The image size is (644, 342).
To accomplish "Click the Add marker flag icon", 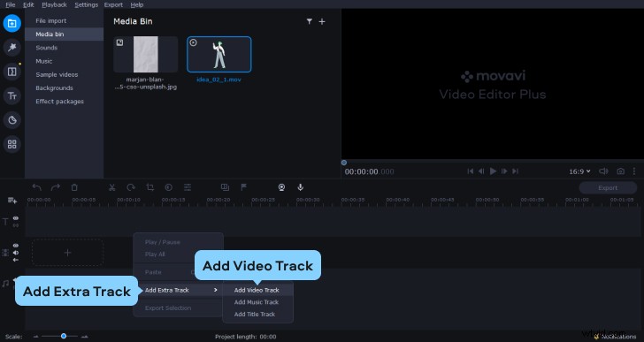I will (243, 187).
